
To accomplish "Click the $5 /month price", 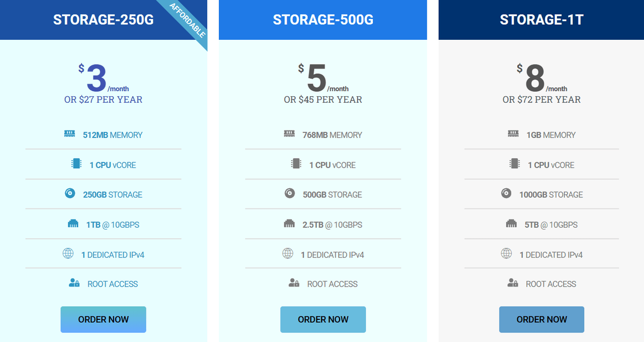I will (323, 78).
